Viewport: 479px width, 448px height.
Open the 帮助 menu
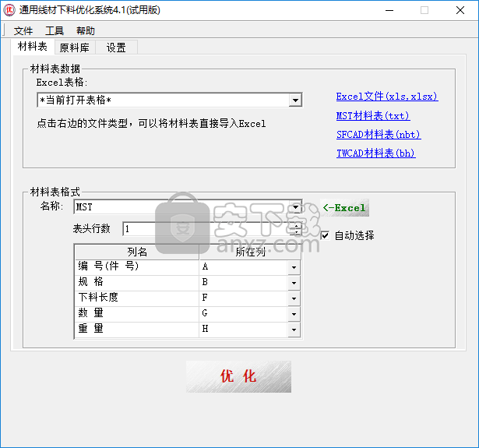(x=86, y=31)
